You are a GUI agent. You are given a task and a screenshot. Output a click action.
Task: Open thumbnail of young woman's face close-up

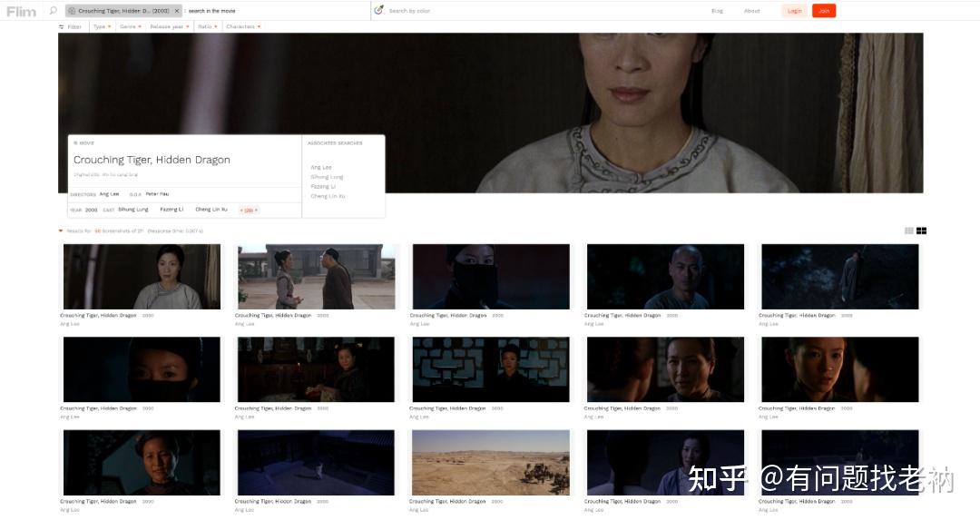click(x=840, y=369)
